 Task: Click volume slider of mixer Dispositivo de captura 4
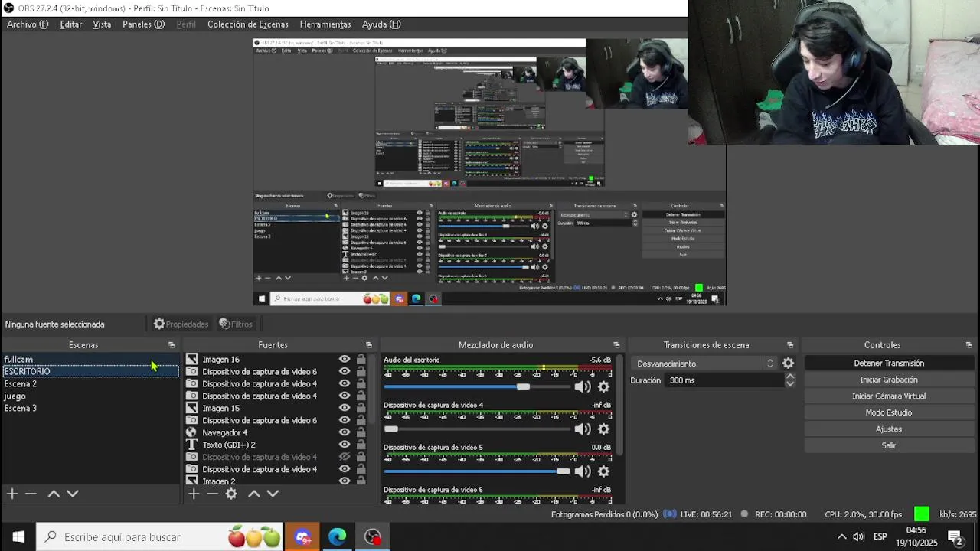click(x=476, y=429)
